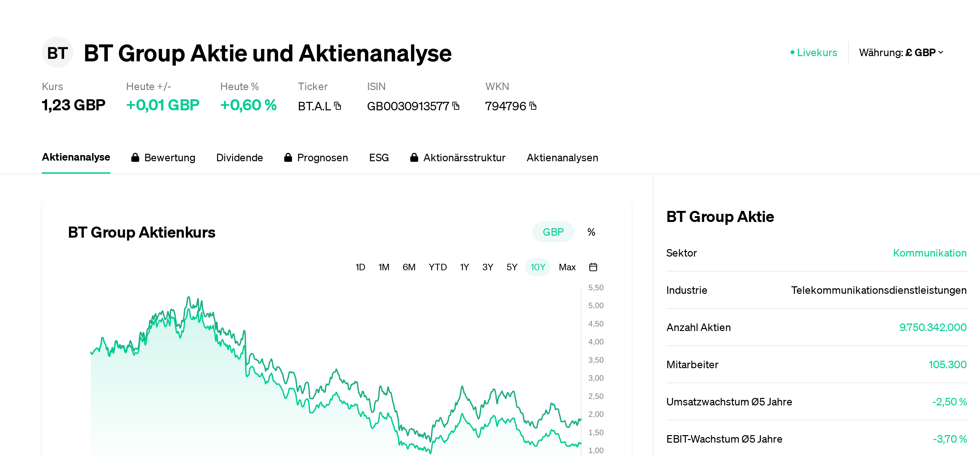Click the lock icon next to Aktionärsstruktur
The width and height of the screenshot is (980, 457).
tap(414, 157)
